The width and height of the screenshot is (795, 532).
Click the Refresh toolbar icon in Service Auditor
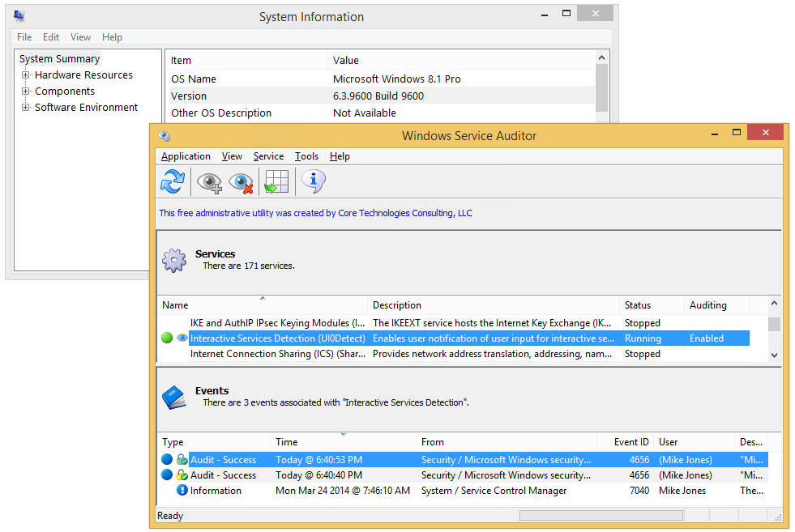pyautogui.click(x=173, y=181)
